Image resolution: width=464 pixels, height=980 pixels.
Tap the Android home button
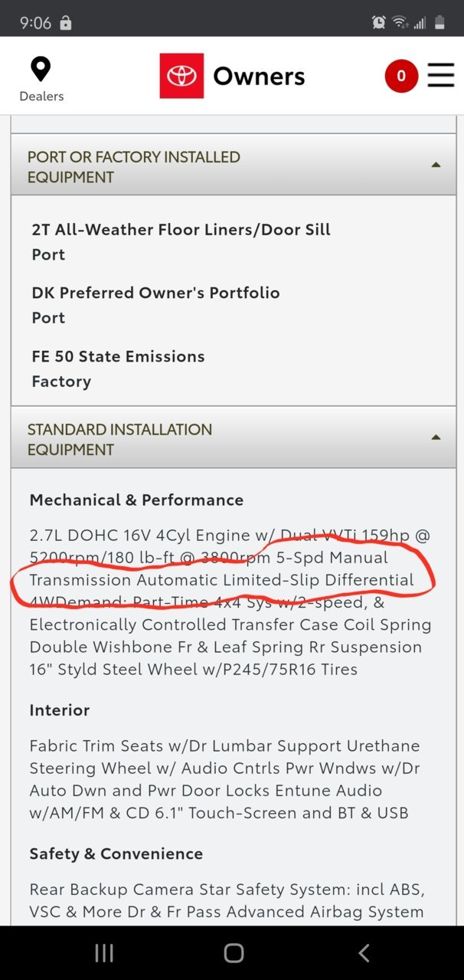coord(234,952)
